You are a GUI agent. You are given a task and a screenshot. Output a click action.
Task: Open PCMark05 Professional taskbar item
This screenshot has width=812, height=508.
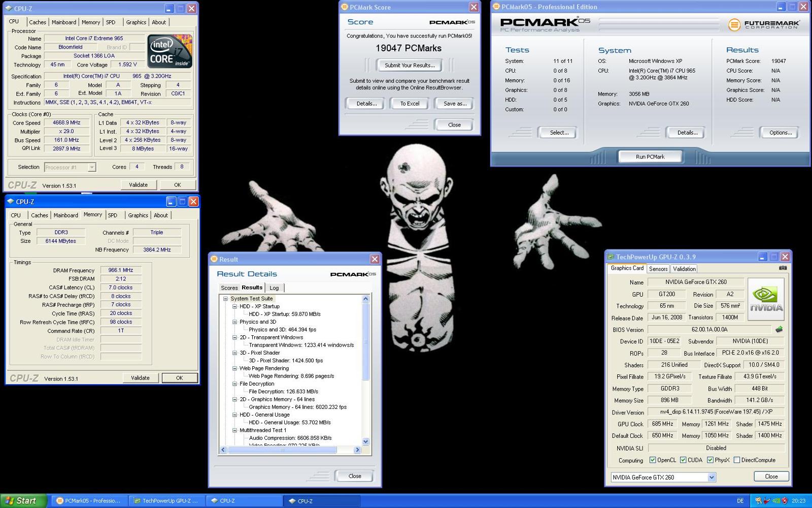point(89,501)
